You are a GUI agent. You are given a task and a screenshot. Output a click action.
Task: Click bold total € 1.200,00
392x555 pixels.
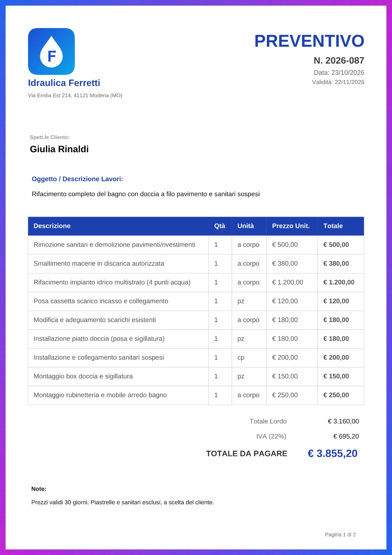(339, 282)
